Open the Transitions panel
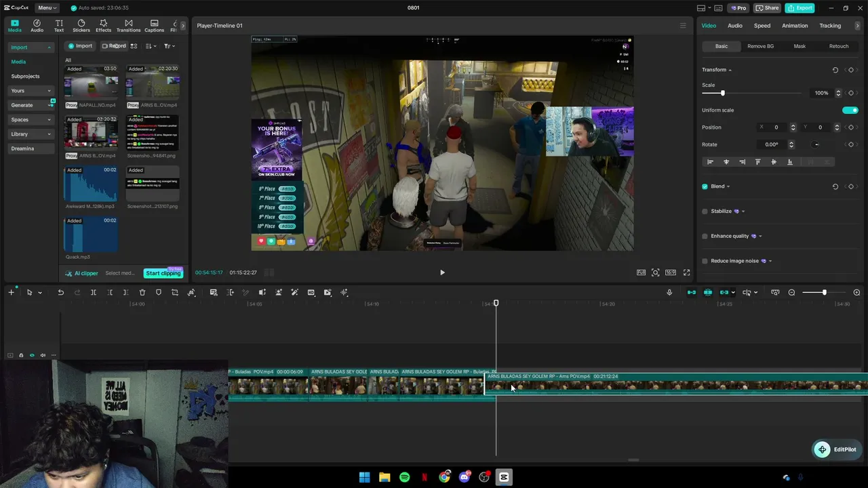 [128, 26]
